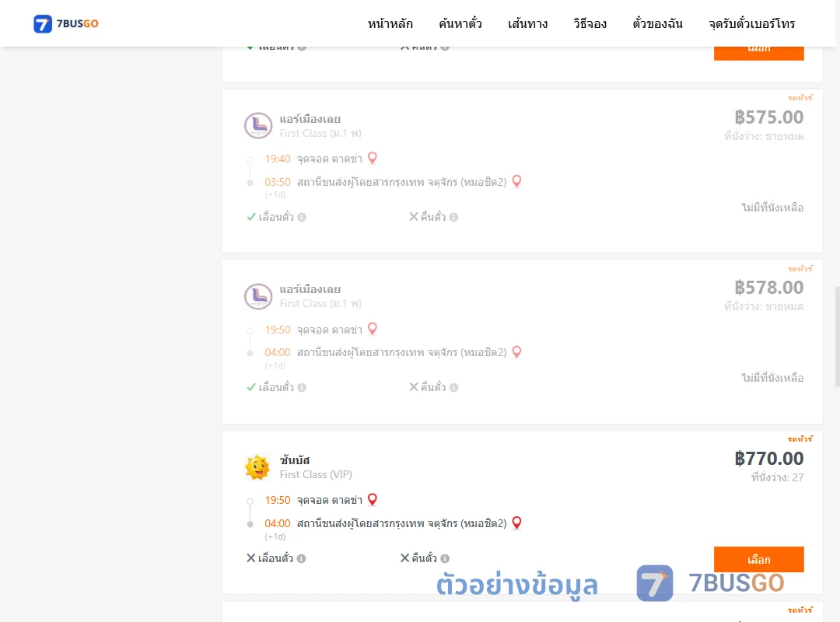Open ตั๋วของฉัน menu item

tap(657, 23)
